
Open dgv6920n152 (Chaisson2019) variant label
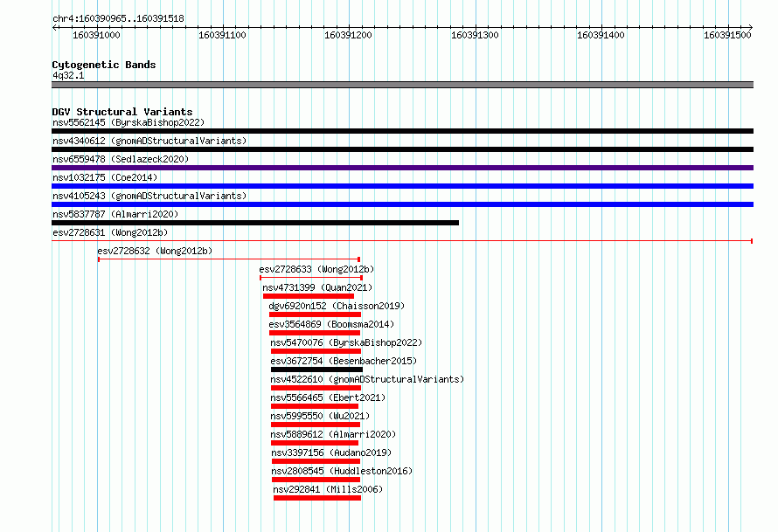(x=337, y=306)
